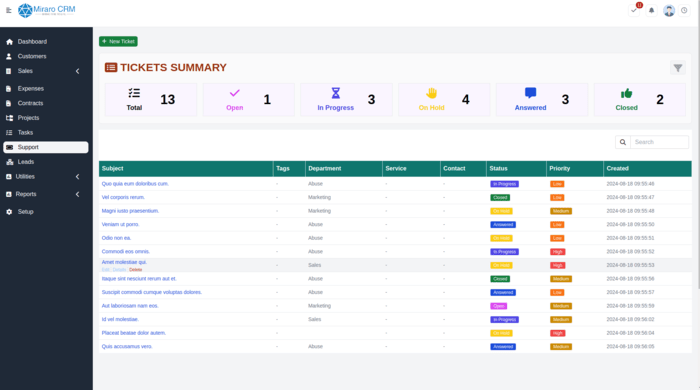700x390 pixels.
Task: Click Closed status badge for 'Vel corporis rerum.'
Action: (x=500, y=197)
